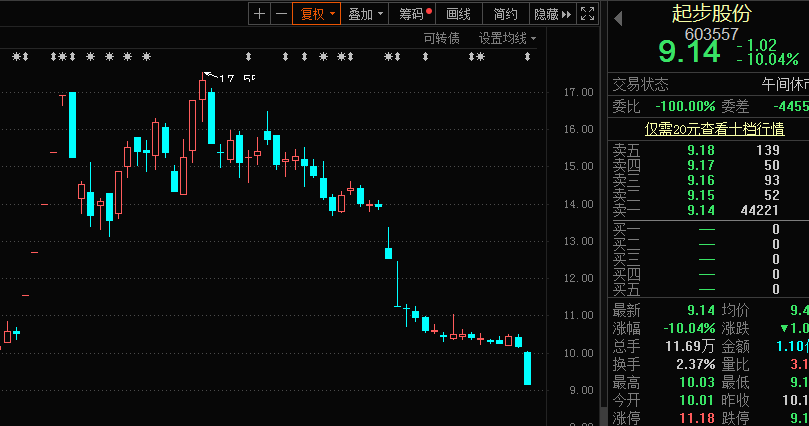Open 仅需20元查看十档行情 link
Viewport: 809px width, 426px height.
[x=714, y=129]
